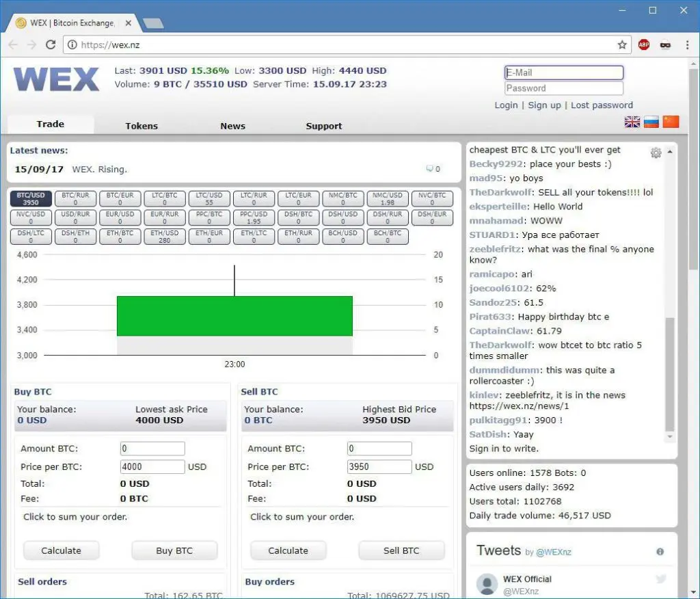Image resolution: width=700 pixels, height=599 pixels.
Task: Click the chat scrollbar down arrow
Action: pyautogui.click(x=670, y=436)
